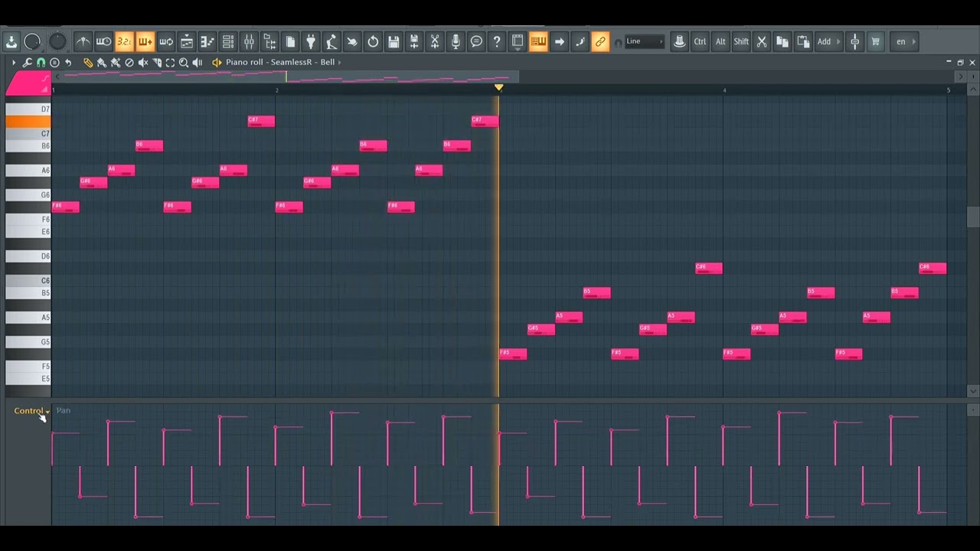Click the highlighted orange piano key
Viewport: 980px width, 551px height.
[28, 121]
